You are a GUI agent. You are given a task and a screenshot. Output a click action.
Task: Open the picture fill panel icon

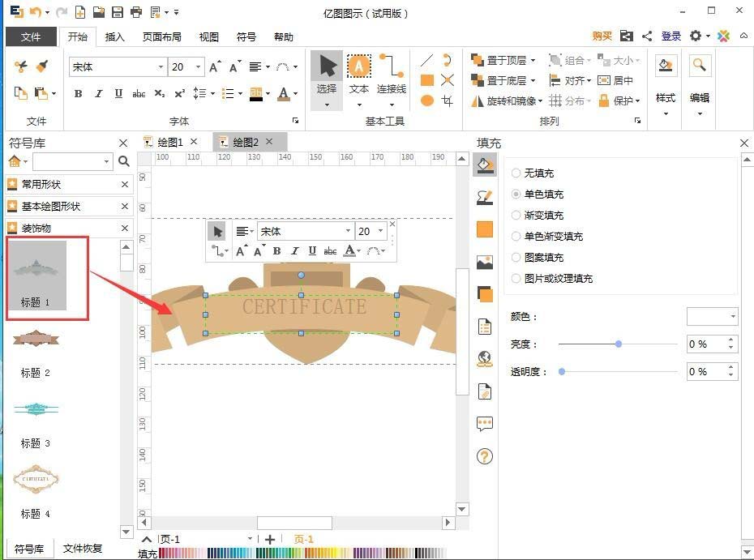484,262
